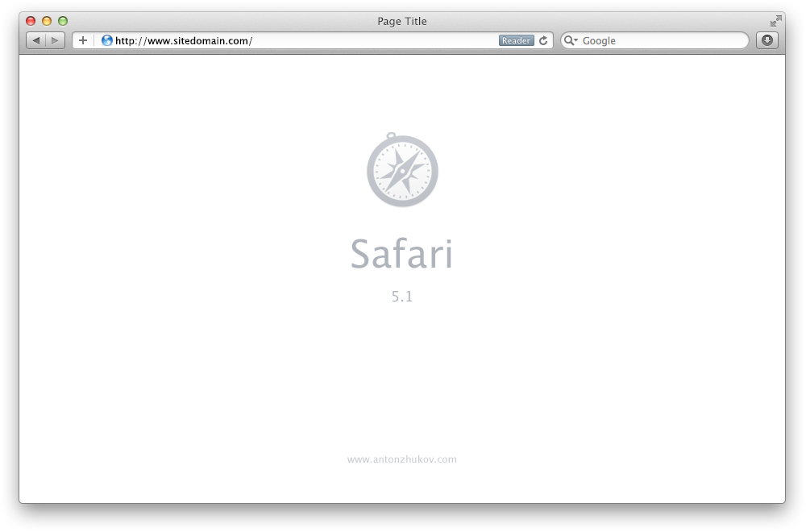Zoom the window with the green button
The width and height of the screenshot is (806, 532).
tap(63, 21)
